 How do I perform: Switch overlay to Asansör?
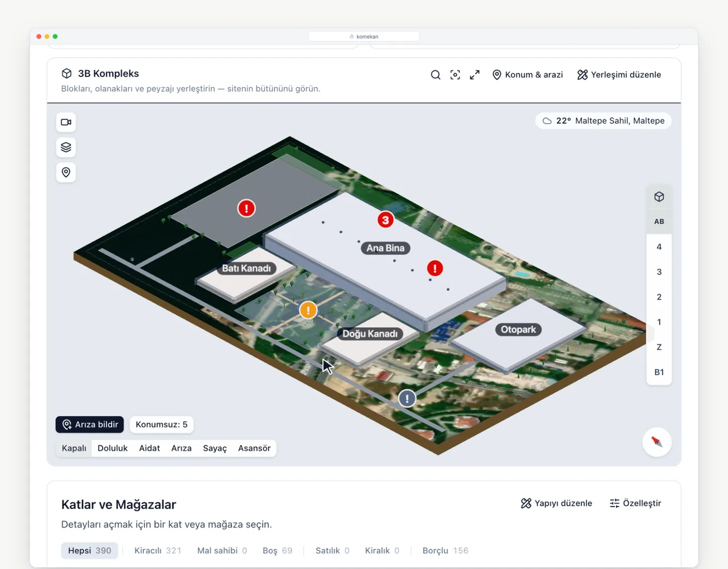tap(254, 448)
